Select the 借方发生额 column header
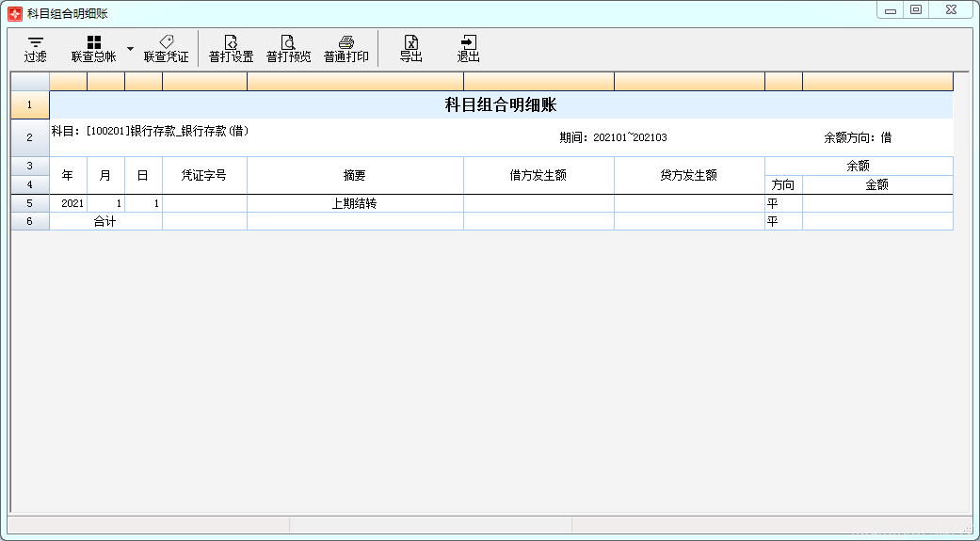The height and width of the screenshot is (541, 980). pos(538,175)
